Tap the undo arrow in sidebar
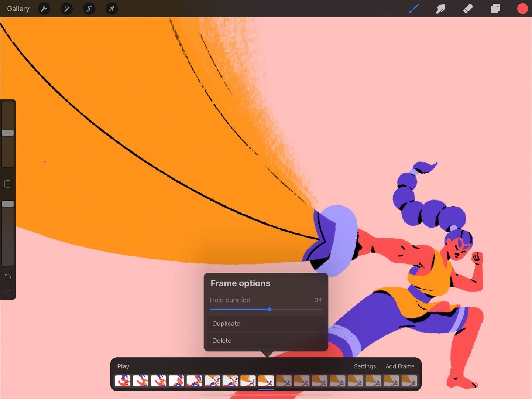 coord(7,276)
